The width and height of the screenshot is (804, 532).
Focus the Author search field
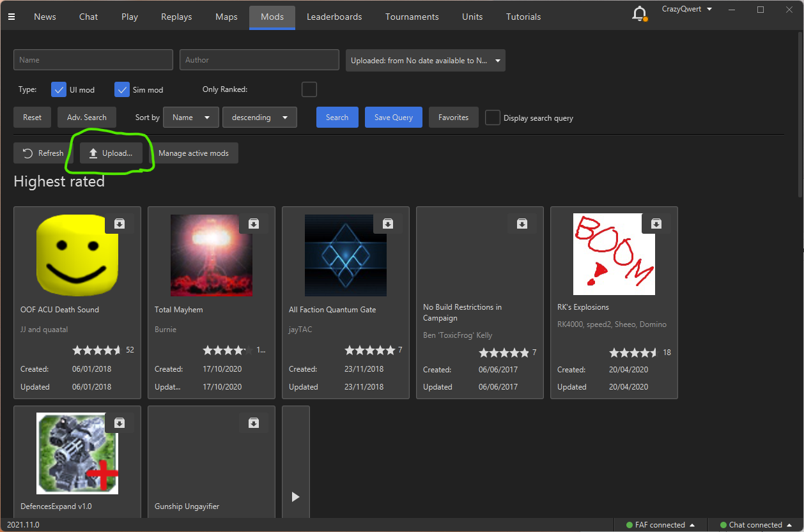click(259, 60)
